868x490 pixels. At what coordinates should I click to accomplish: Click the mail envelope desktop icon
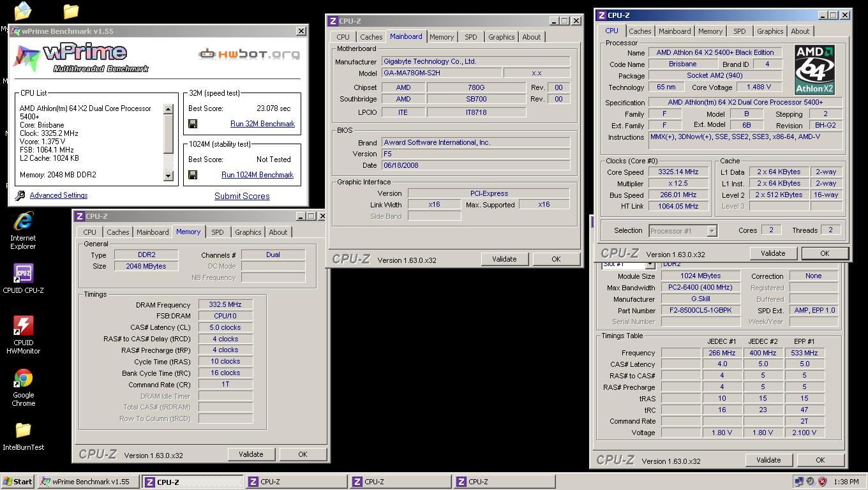22,10
